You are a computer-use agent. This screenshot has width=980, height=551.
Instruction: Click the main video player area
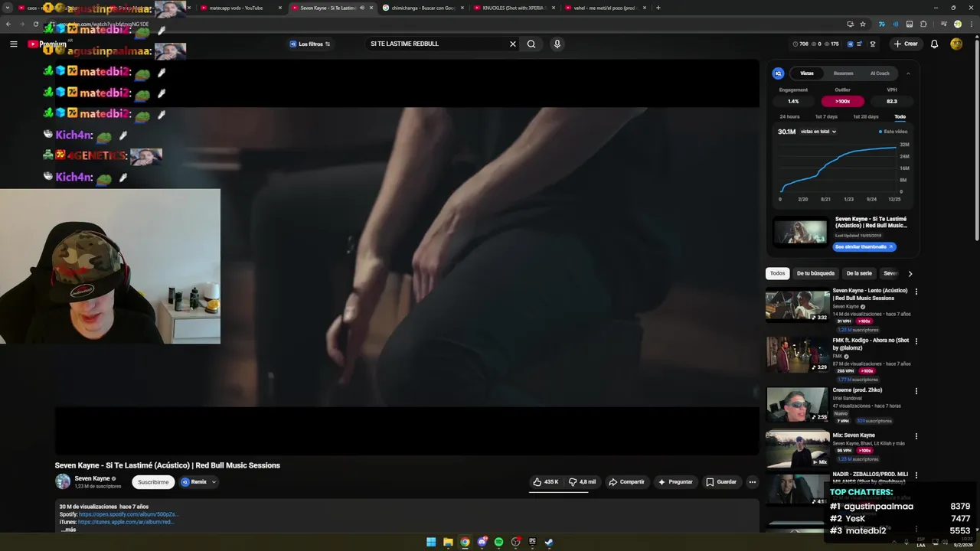407,257
